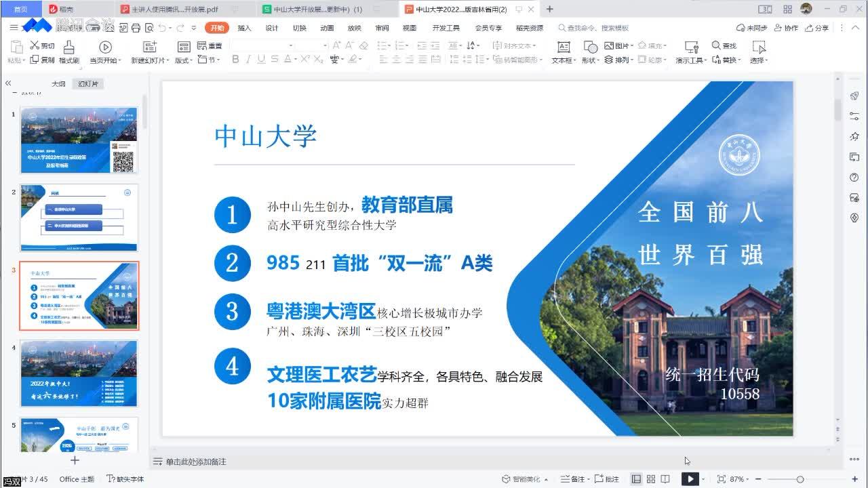Toggle Underline formatting
This screenshot has height=488, width=868.
tap(261, 60)
